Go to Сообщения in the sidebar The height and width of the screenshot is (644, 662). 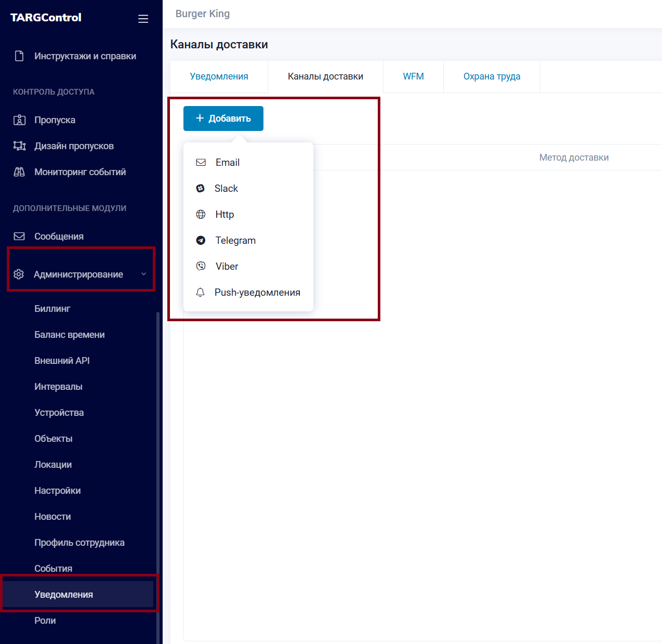[59, 236]
